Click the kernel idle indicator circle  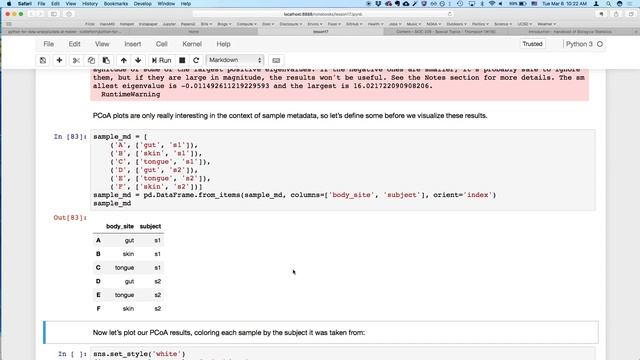coord(600,44)
